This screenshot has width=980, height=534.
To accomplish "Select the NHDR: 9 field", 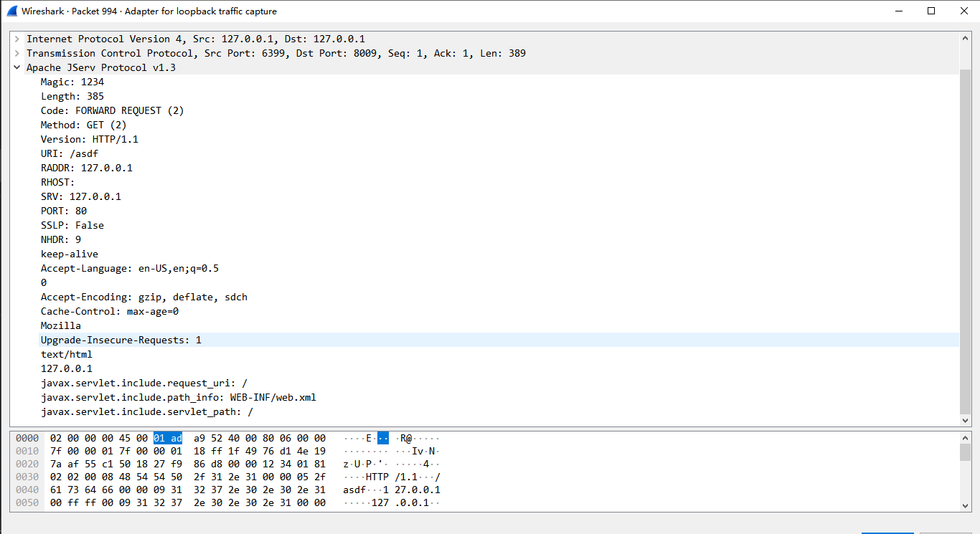I will [x=61, y=239].
